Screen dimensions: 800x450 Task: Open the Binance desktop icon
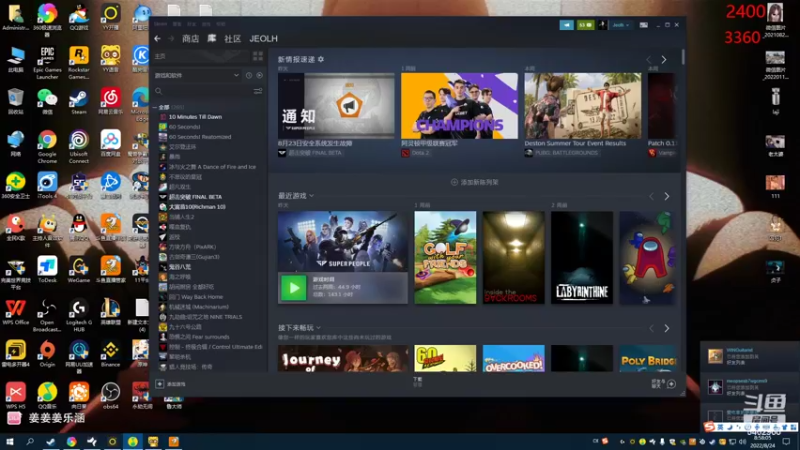click(x=110, y=354)
